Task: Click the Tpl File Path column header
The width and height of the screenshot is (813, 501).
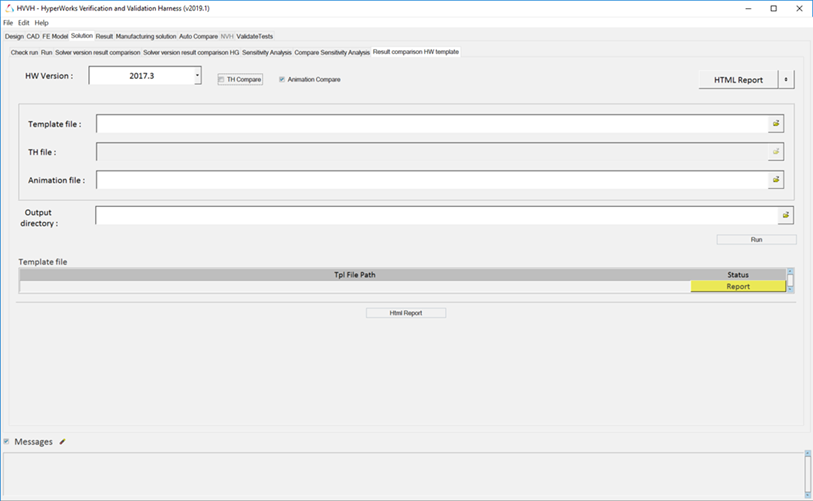Action: (355, 275)
